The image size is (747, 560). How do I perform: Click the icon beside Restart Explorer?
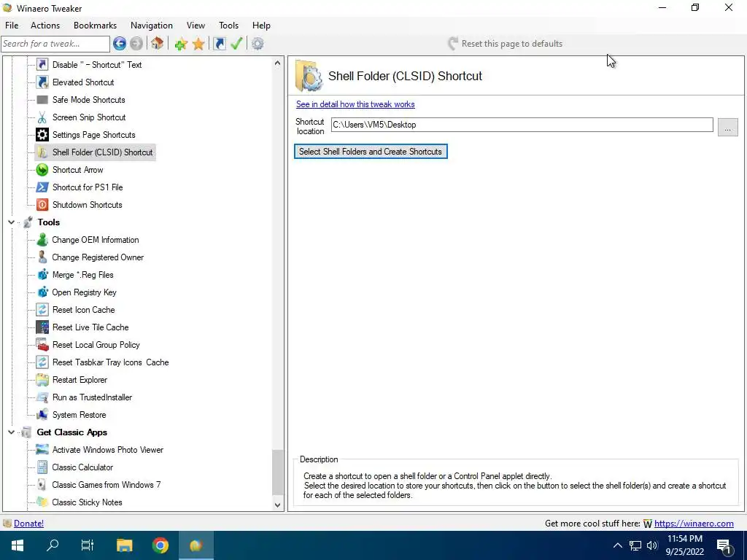42,380
